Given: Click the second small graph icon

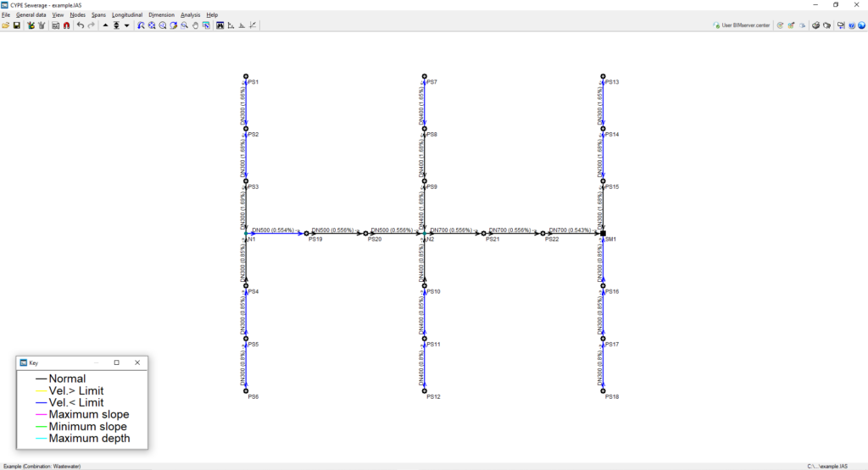Looking at the screenshot, I should coord(242,25).
